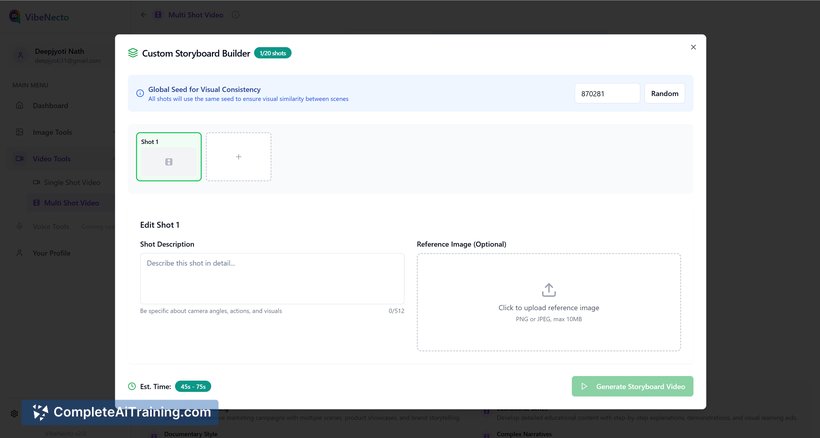Click the info icon beside Global Seed
The image size is (820, 438).
click(x=140, y=94)
